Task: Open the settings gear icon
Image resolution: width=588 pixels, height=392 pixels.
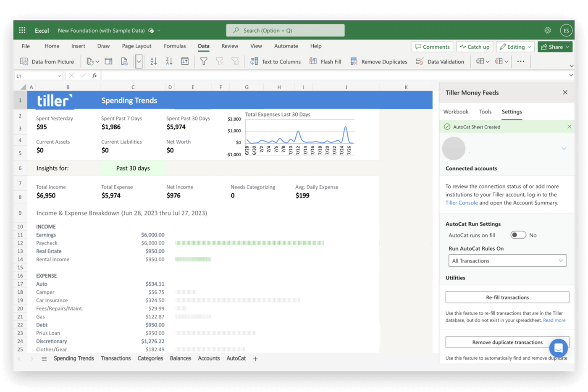Action: pyautogui.click(x=548, y=30)
